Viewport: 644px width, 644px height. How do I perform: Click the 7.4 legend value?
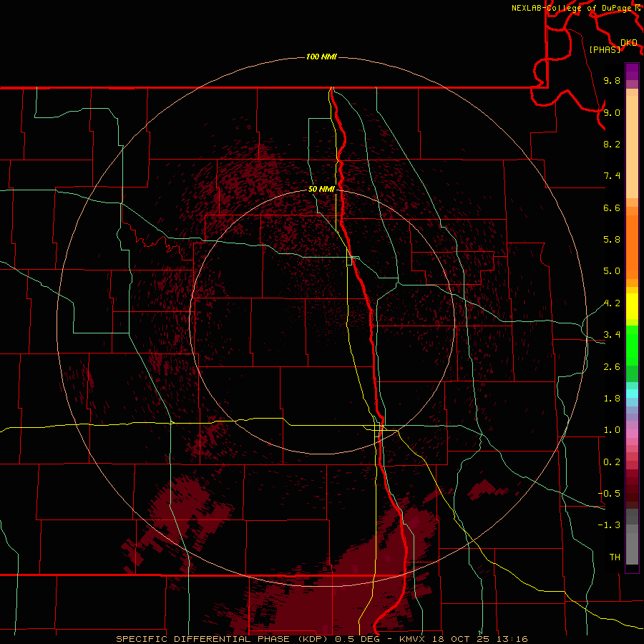pyautogui.click(x=612, y=176)
